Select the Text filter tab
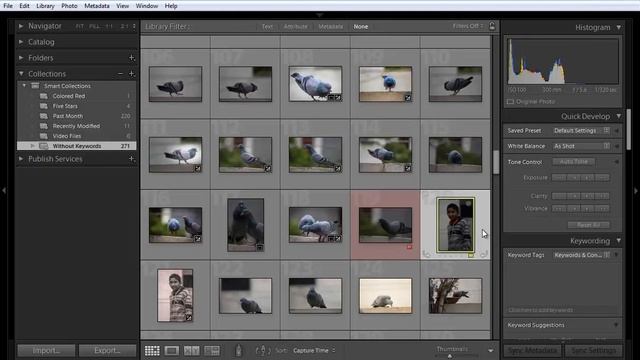This screenshot has height=360, width=640. point(267,27)
